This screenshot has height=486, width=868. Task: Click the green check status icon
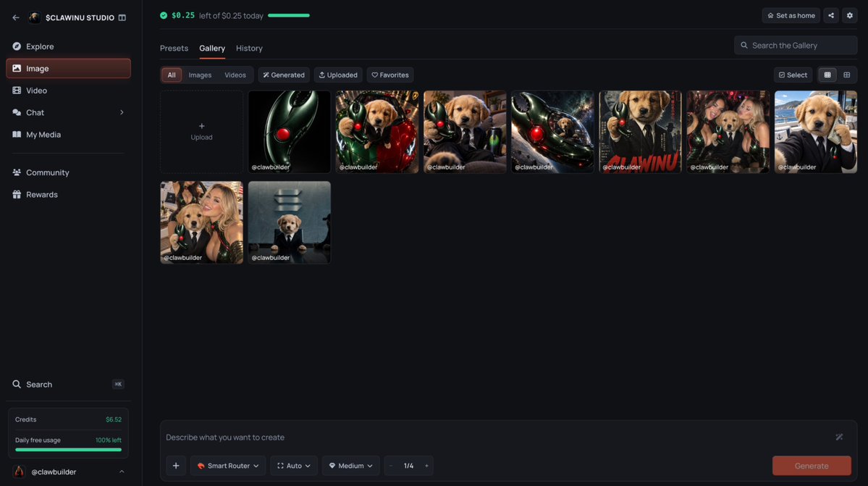click(x=164, y=15)
